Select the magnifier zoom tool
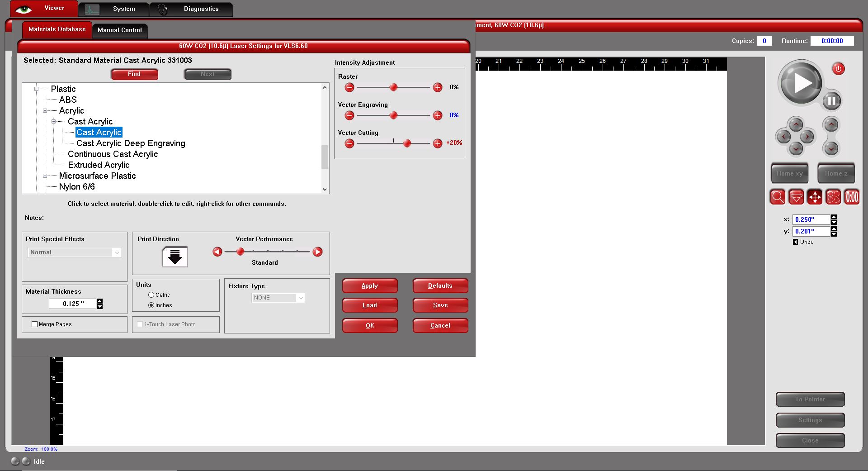Viewport: 868px width, 471px height. (x=778, y=197)
